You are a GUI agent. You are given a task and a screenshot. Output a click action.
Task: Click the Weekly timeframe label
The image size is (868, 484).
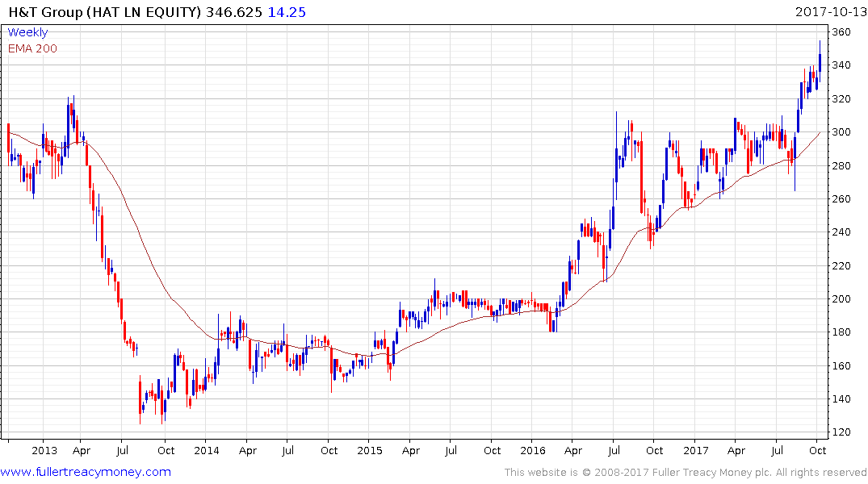click(27, 32)
